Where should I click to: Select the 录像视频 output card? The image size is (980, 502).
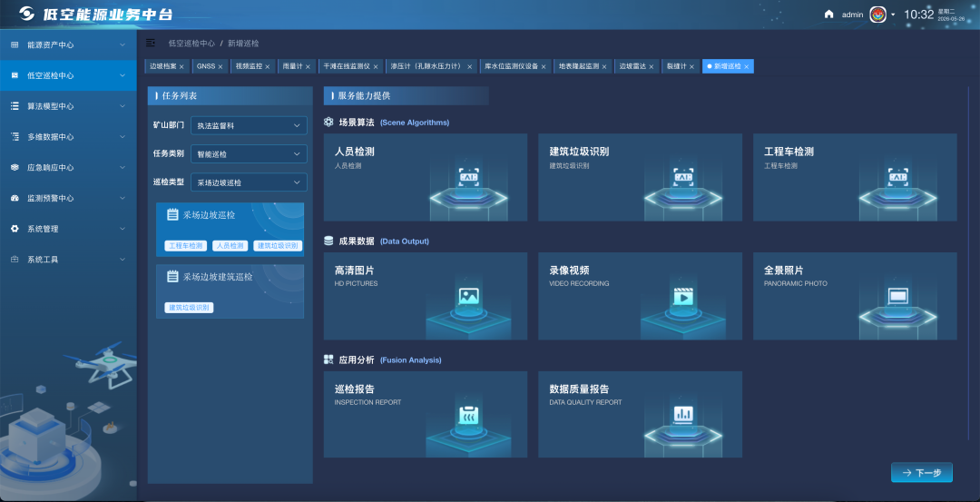640,296
